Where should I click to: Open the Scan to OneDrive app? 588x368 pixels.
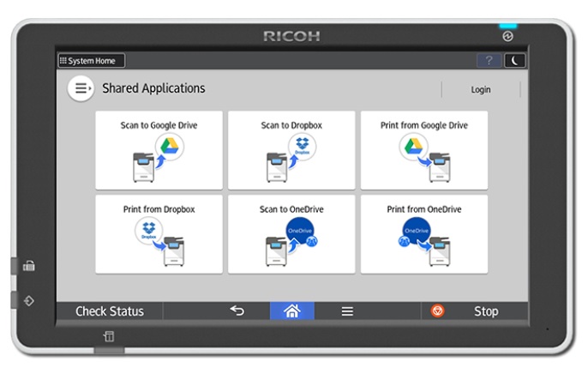(x=291, y=234)
